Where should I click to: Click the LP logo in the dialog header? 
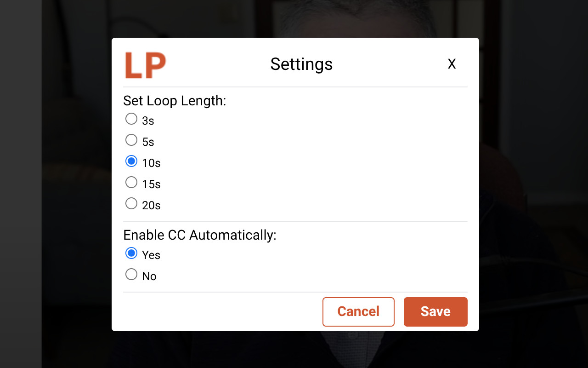[x=145, y=65]
